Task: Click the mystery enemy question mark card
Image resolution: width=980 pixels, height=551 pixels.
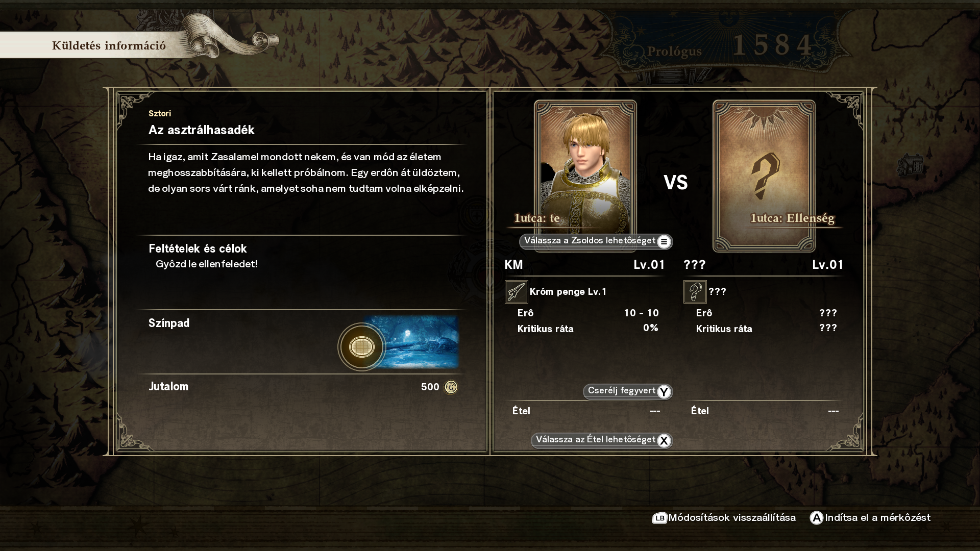Action: 764,176
